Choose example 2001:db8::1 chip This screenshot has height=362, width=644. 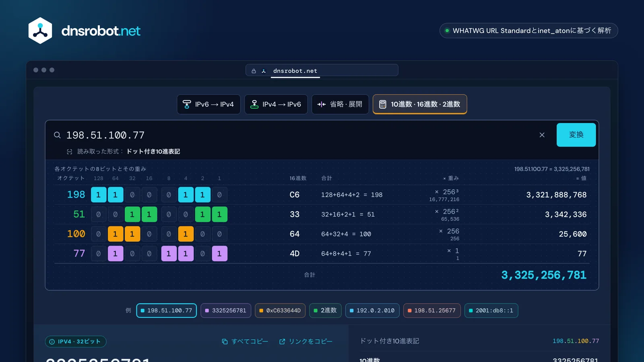(491, 311)
